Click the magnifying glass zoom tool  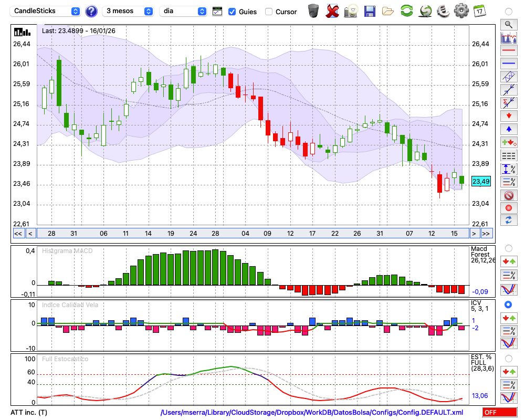508,24
